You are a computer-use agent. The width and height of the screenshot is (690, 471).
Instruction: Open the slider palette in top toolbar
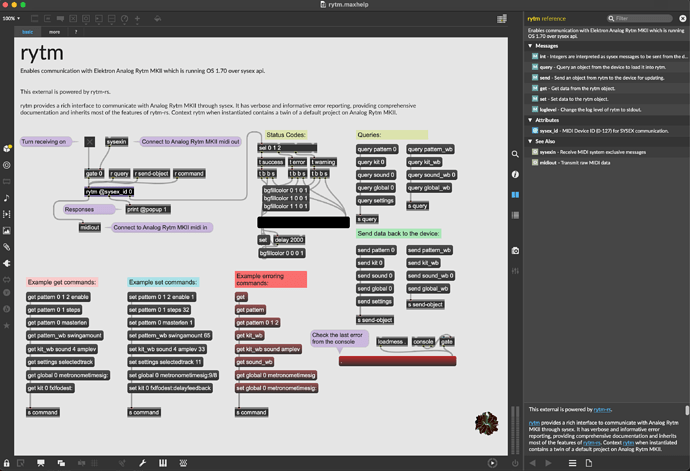(112, 18)
